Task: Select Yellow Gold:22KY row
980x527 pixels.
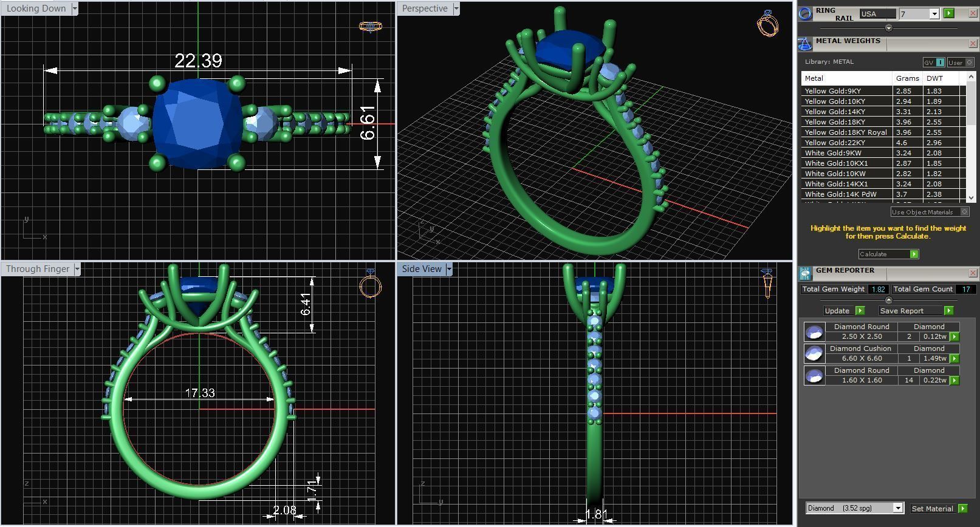Action: click(883, 143)
